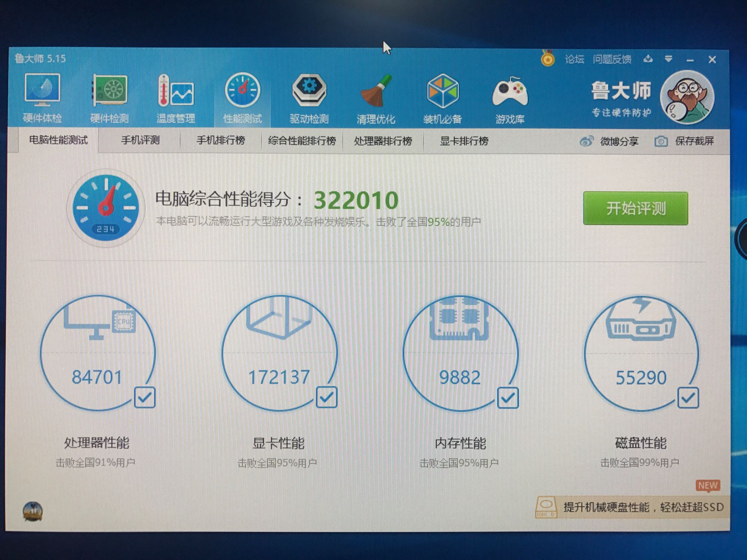
Task: Click the 显卡性能 label
Action: [x=279, y=444]
